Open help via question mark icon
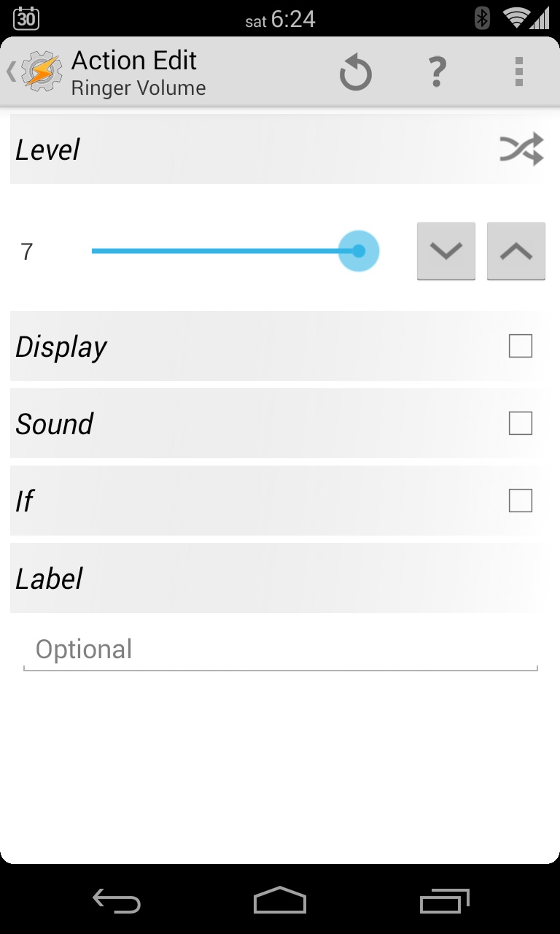The width and height of the screenshot is (560, 934). pyautogui.click(x=437, y=72)
